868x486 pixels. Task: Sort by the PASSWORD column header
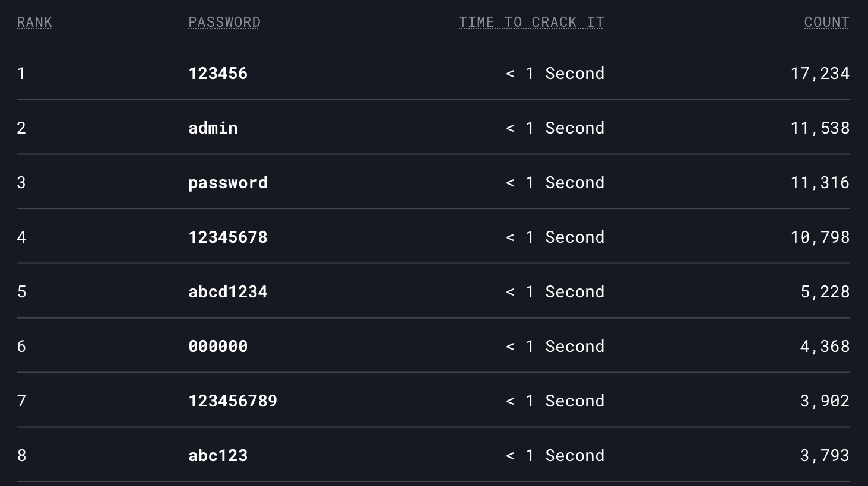click(224, 22)
